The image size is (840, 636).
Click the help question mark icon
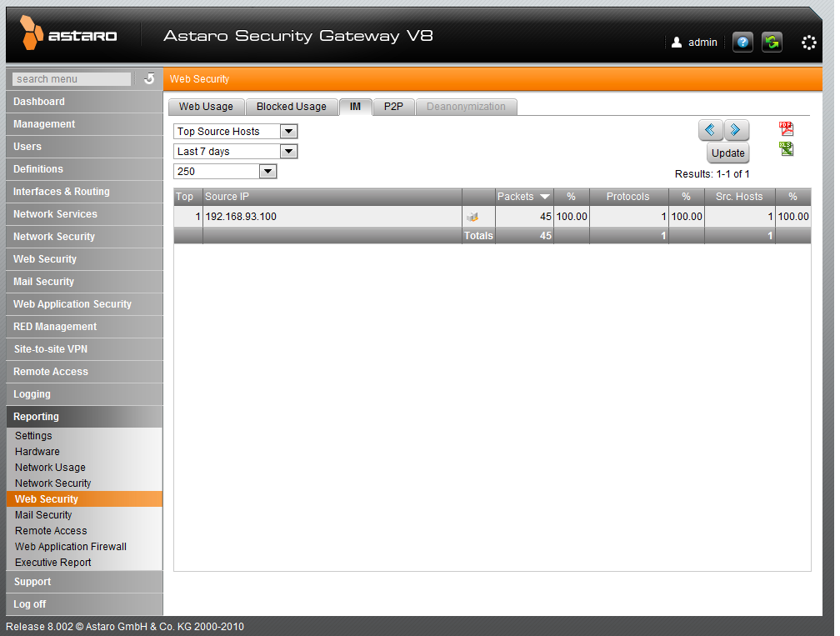742,43
